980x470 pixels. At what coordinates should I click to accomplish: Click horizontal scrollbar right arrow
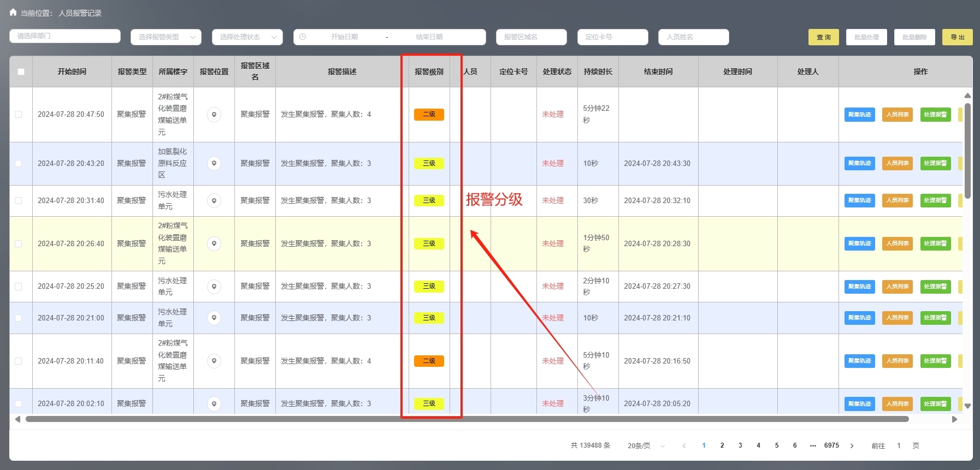click(x=955, y=419)
